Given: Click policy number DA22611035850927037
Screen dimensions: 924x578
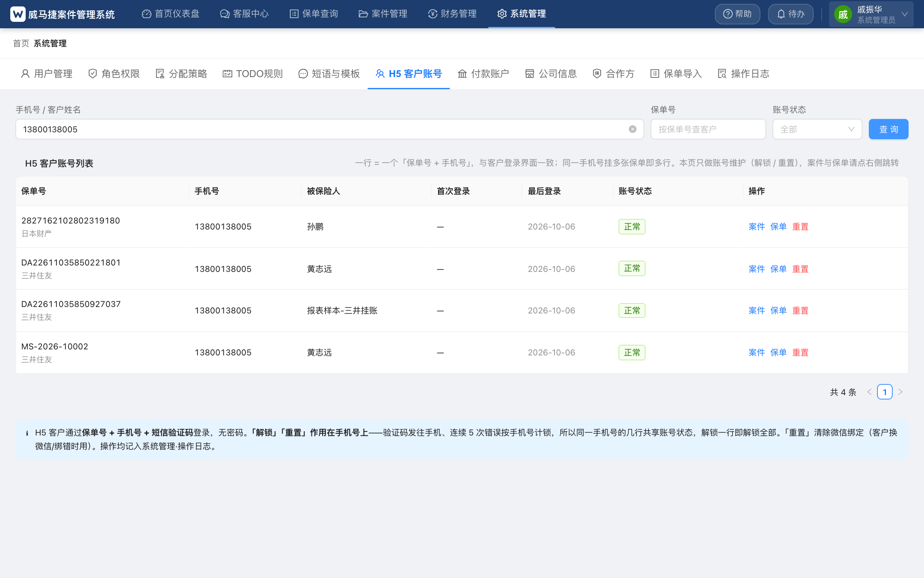Looking at the screenshot, I should [71, 304].
